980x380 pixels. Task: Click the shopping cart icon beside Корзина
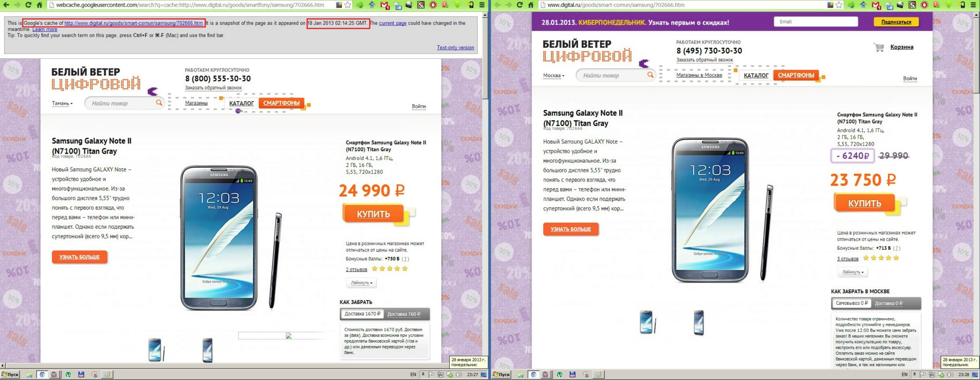coord(879,47)
